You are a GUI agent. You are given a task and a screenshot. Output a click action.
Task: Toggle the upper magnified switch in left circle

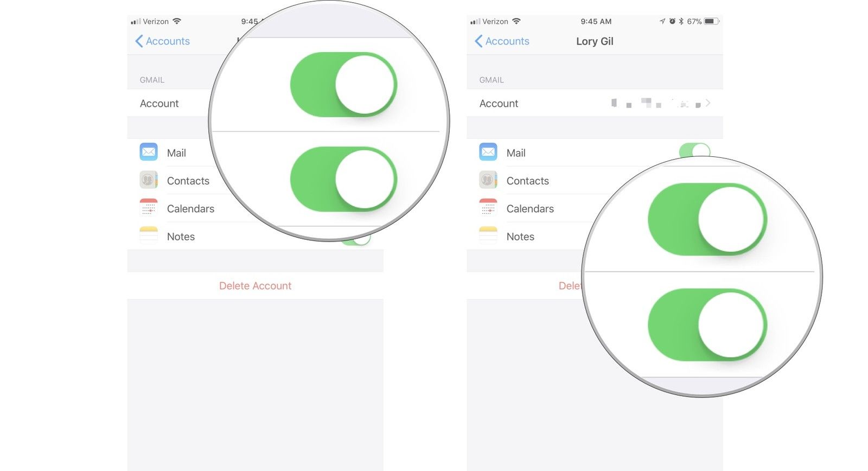pyautogui.click(x=343, y=85)
